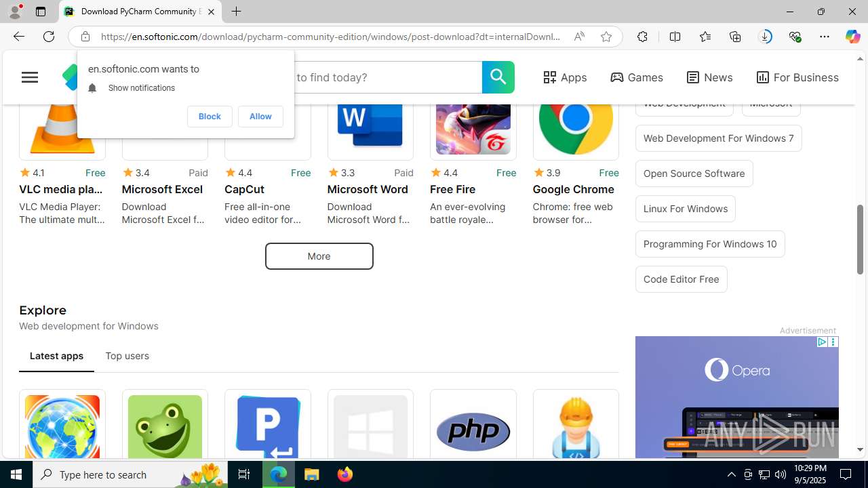Open tab actions menu icon

(40, 12)
